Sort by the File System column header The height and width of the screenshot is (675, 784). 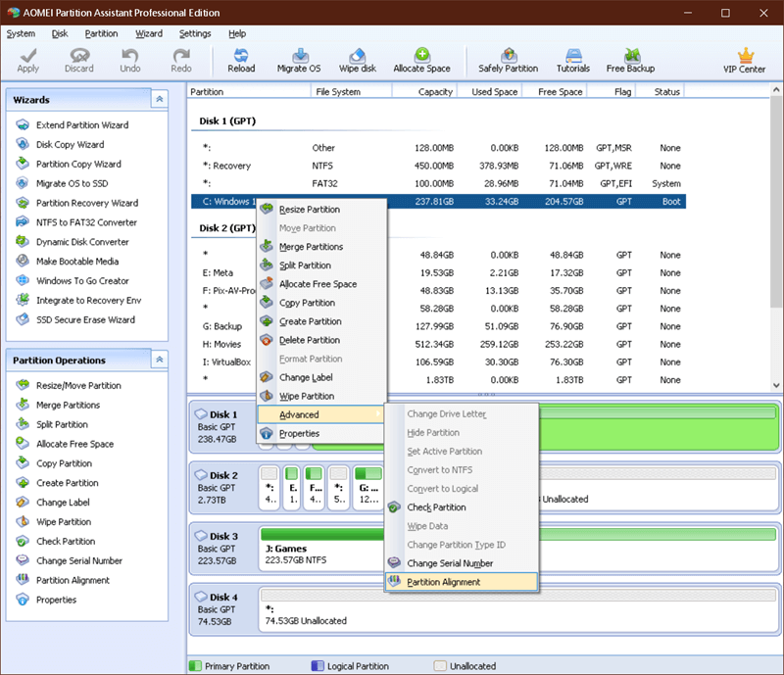pyautogui.click(x=352, y=91)
